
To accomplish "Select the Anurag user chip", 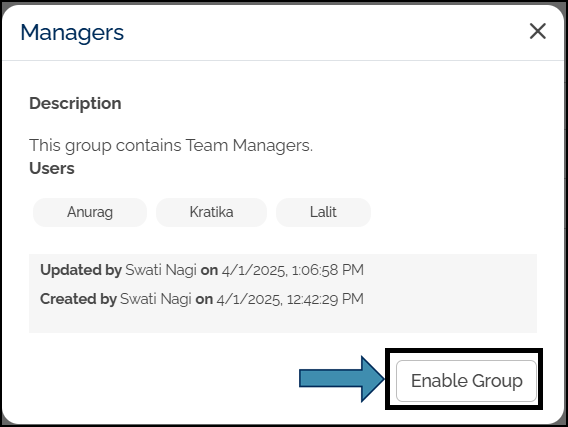I will point(90,212).
